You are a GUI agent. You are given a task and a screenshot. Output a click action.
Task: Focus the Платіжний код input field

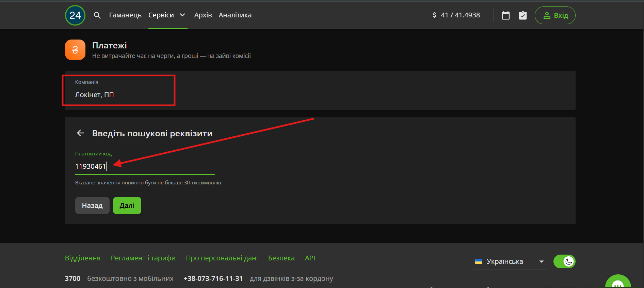coord(145,166)
